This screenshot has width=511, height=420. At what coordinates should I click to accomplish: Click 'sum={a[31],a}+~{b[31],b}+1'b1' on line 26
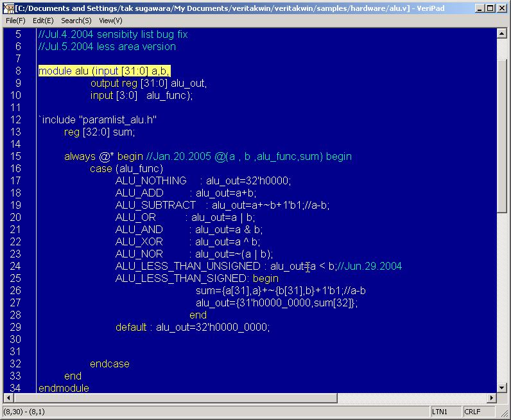[269, 290]
